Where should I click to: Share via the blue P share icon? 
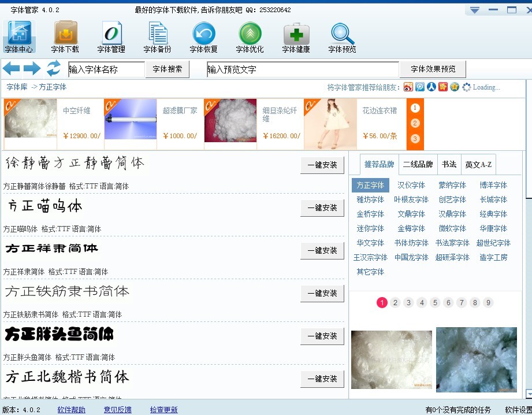tap(420, 87)
